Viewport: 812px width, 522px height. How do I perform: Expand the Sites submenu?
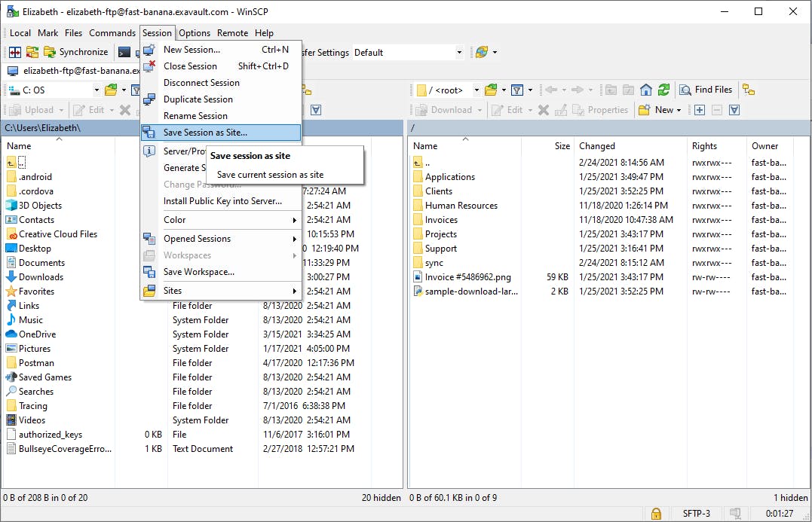(x=221, y=291)
